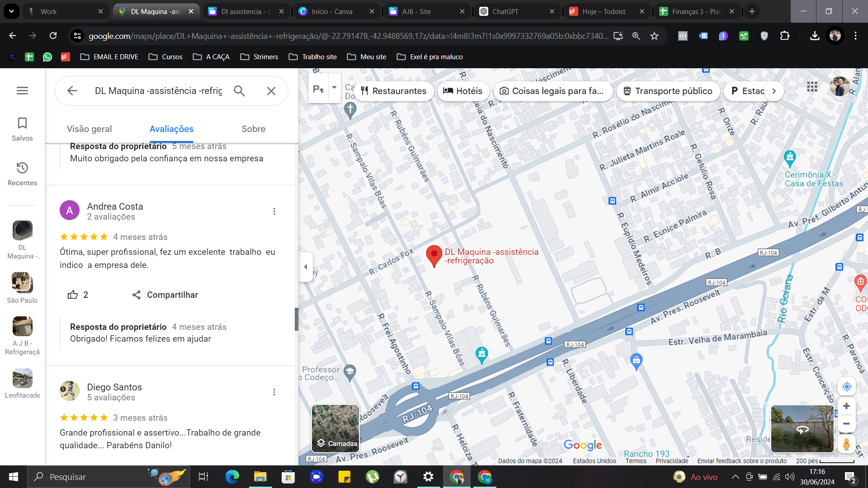Filter by Coisas legais para fazer chip

pos(553,91)
